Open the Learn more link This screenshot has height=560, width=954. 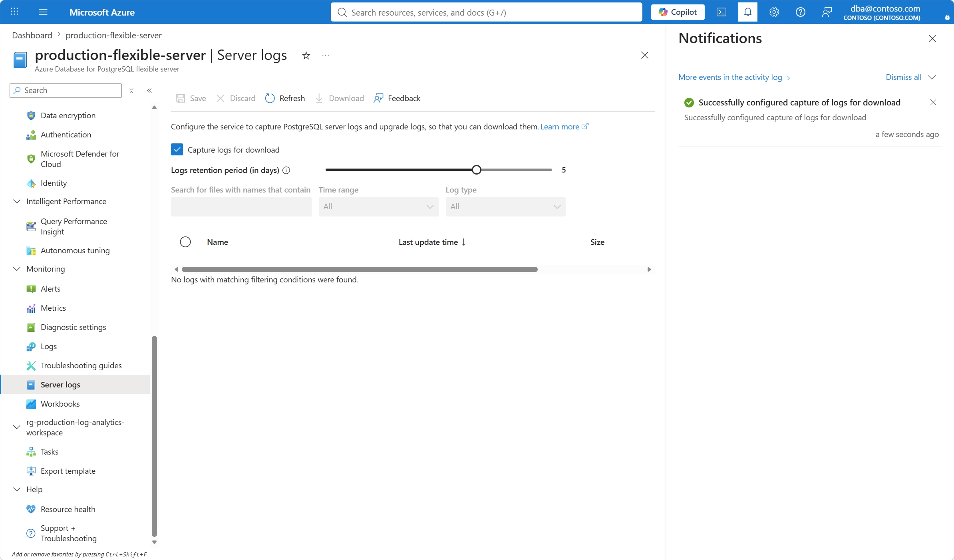click(x=564, y=127)
